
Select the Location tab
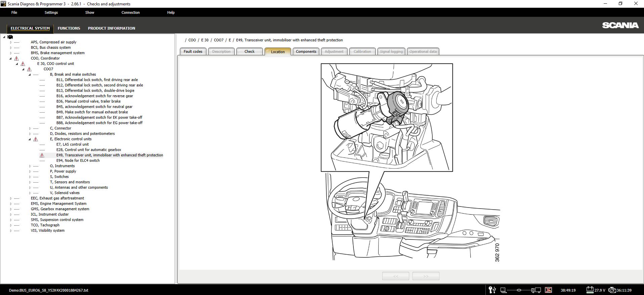[x=277, y=51]
